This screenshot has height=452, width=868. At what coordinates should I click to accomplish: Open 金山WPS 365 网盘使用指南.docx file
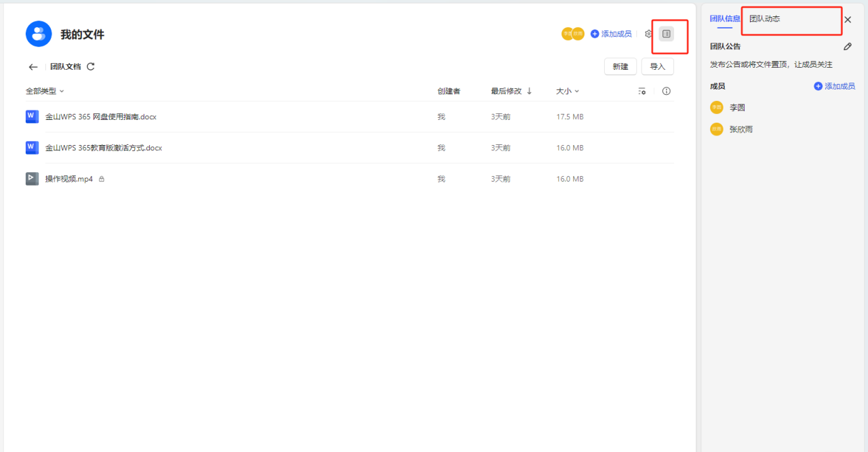tap(100, 117)
